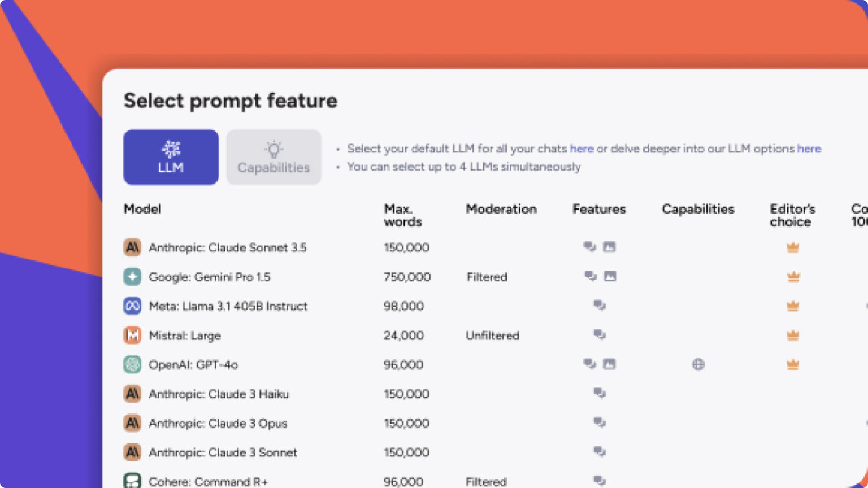
Task: Click the OpenAI GPT-4o logo icon
Action: [x=132, y=364]
